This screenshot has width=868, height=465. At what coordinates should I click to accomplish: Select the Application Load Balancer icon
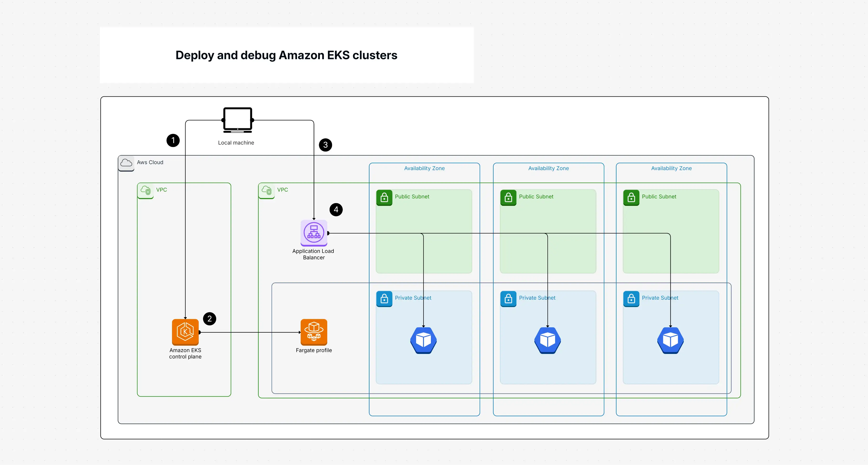point(314,233)
